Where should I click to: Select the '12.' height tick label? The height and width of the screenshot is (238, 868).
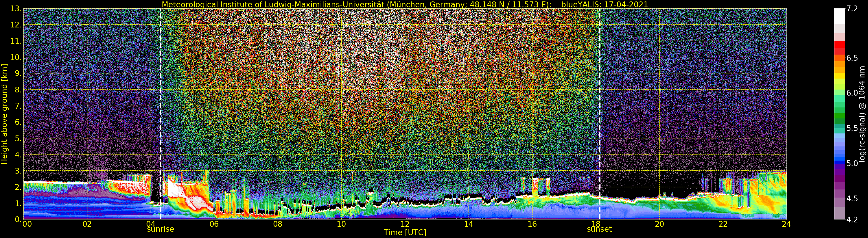[x=16, y=25]
